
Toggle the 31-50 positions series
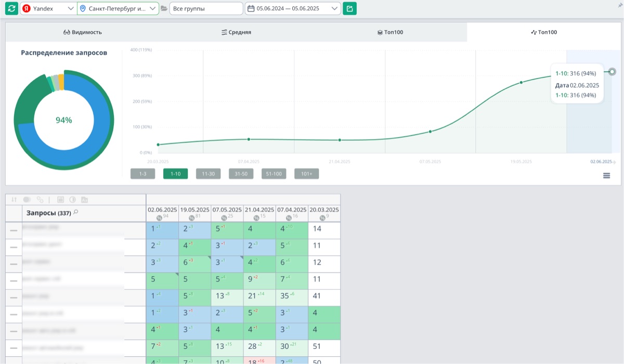coord(241,174)
